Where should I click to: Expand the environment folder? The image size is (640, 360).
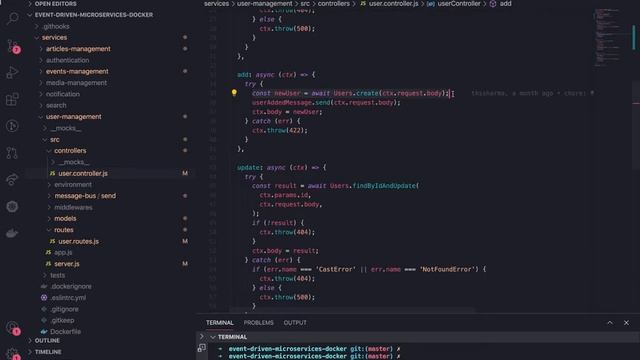point(73,184)
